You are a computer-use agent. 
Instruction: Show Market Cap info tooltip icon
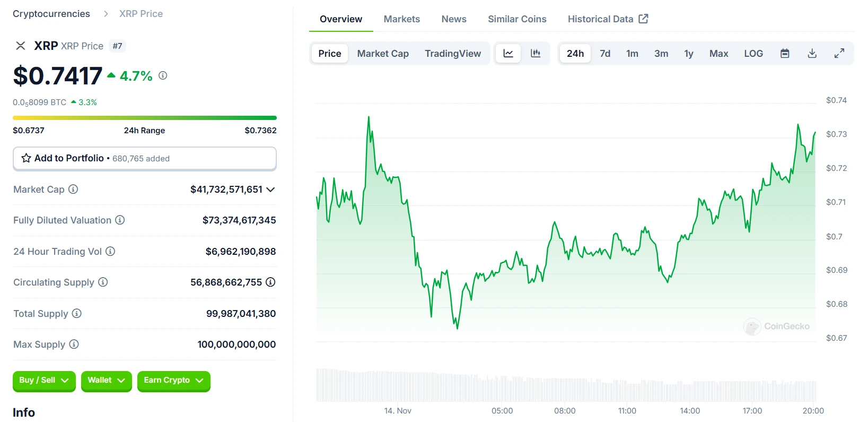coord(73,189)
